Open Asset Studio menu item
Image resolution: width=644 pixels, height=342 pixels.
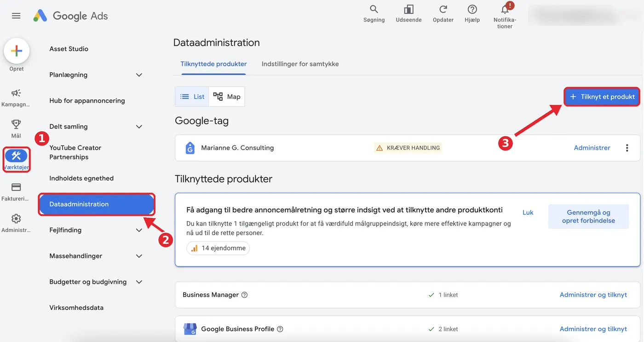(x=69, y=49)
